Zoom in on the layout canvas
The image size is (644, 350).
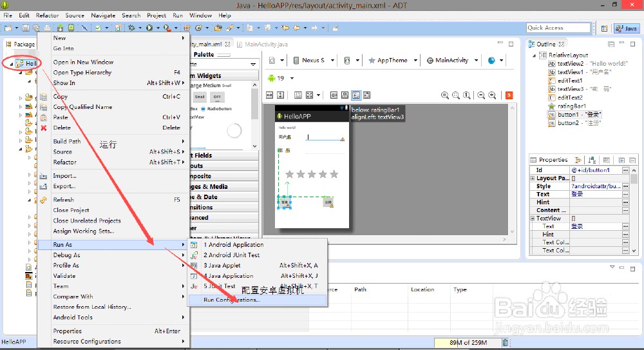pyautogui.click(x=492, y=95)
